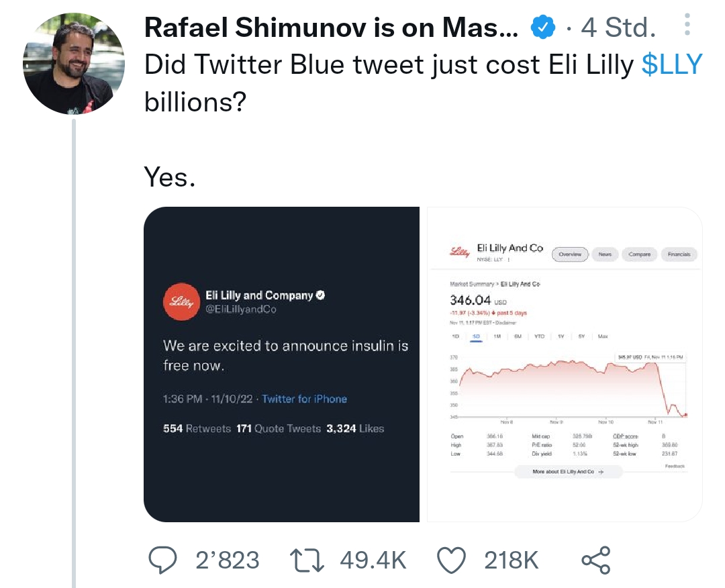
Task: Click the blue verified badge beside the author name
Action: point(542,28)
